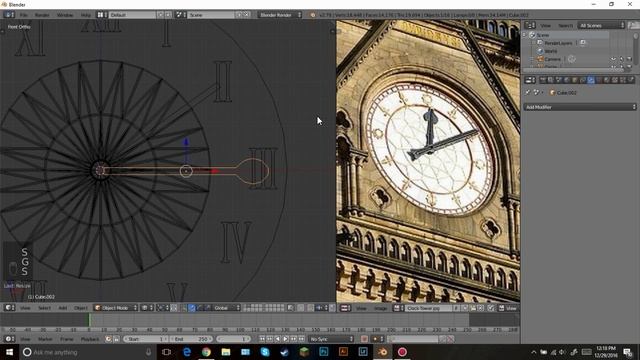
Task: Play the animation forward
Action: [286, 339]
